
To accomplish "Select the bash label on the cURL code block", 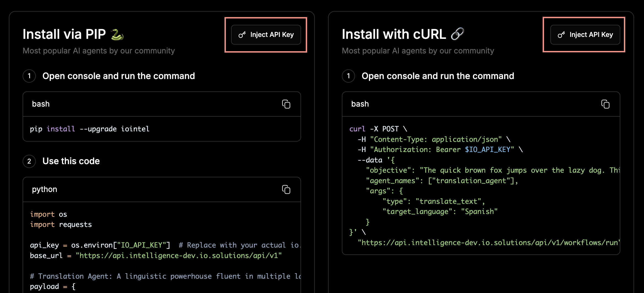I will pos(359,104).
